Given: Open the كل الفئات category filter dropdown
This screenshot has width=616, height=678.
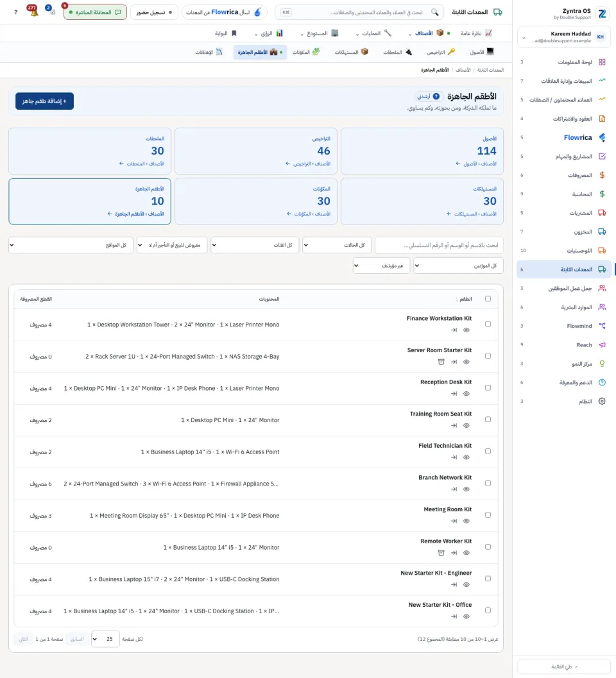Looking at the screenshot, I should coord(255,245).
